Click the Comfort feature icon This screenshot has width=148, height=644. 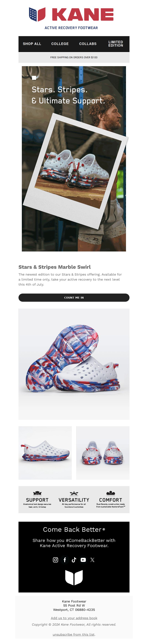point(111,493)
